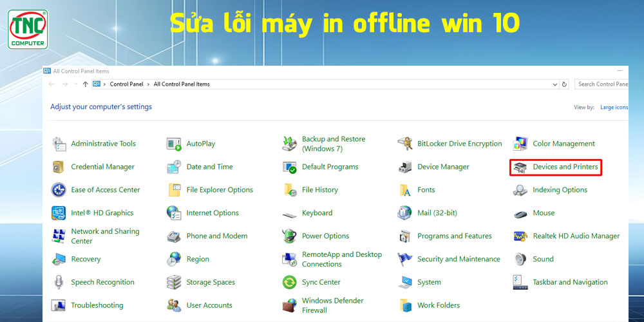644x322 pixels.
Task: Click the Keyboard icon
Action: tap(290, 214)
